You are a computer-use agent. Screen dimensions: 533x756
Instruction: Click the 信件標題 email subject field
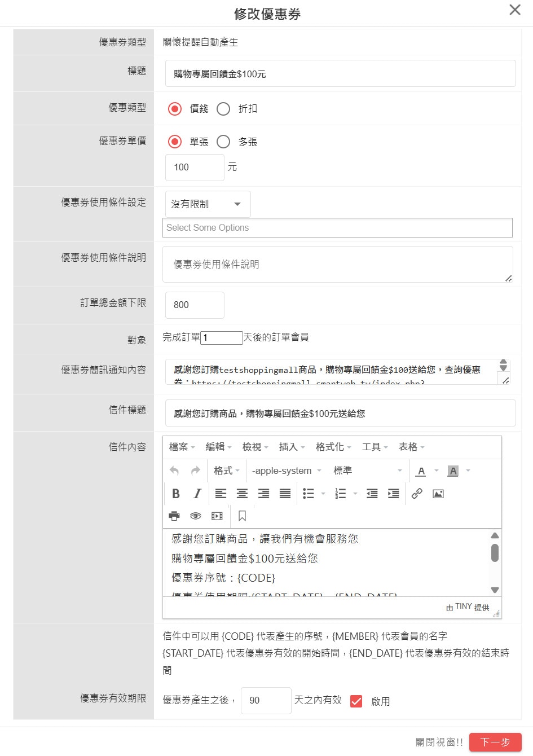(340, 413)
